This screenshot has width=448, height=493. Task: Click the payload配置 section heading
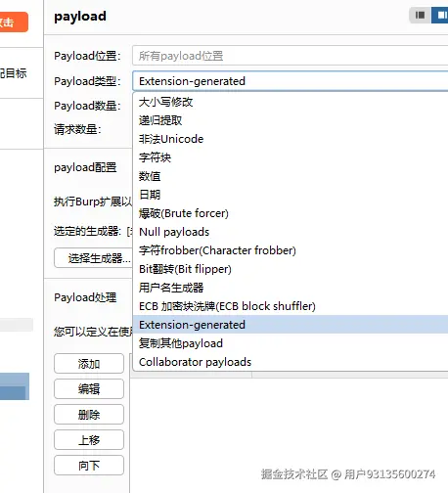85,167
